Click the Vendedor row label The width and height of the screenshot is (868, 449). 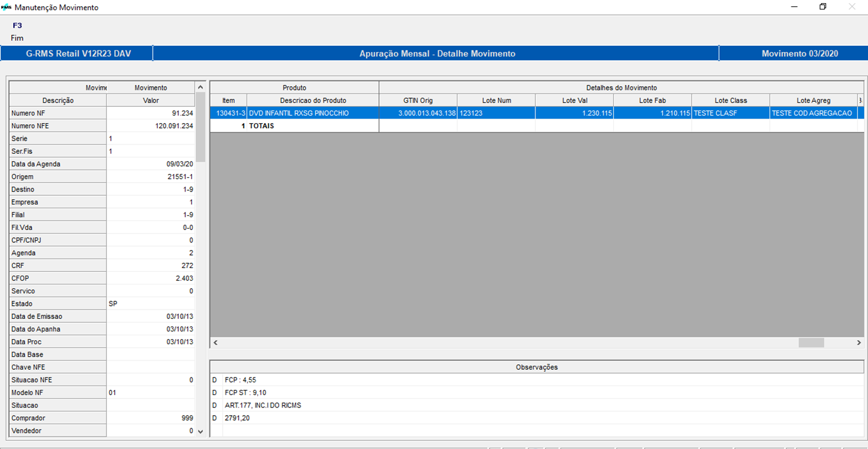point(58,431)
